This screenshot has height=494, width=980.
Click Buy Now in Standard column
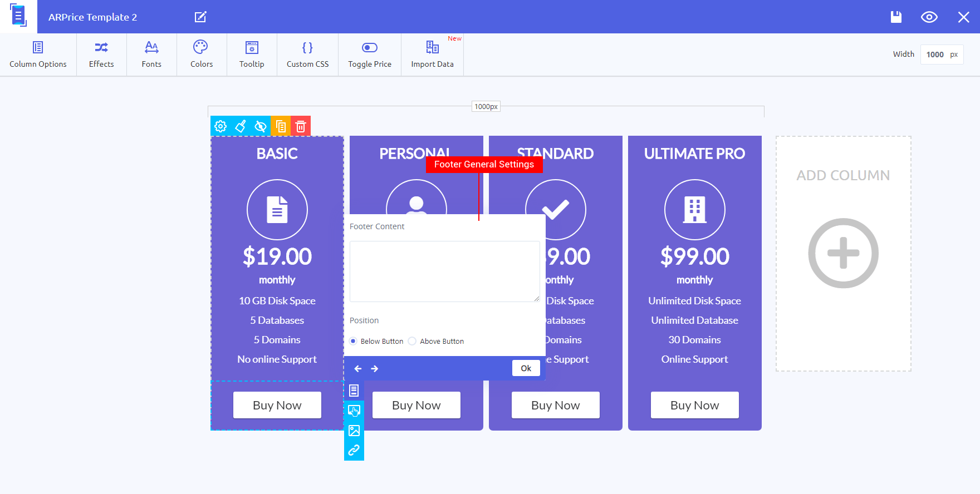click(x=556, y=405)
